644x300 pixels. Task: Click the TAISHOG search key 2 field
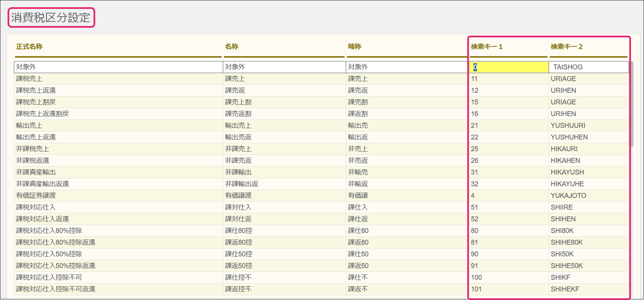[x=588, y=67]
